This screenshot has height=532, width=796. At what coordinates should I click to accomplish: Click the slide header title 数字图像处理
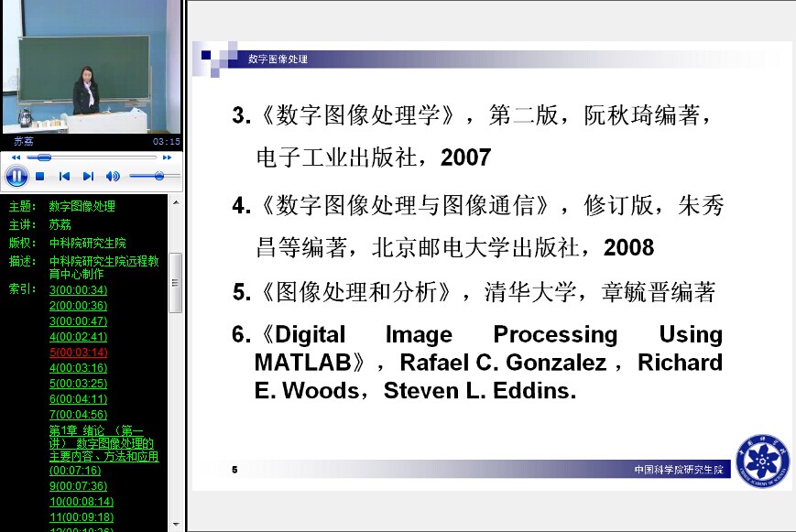278,59
